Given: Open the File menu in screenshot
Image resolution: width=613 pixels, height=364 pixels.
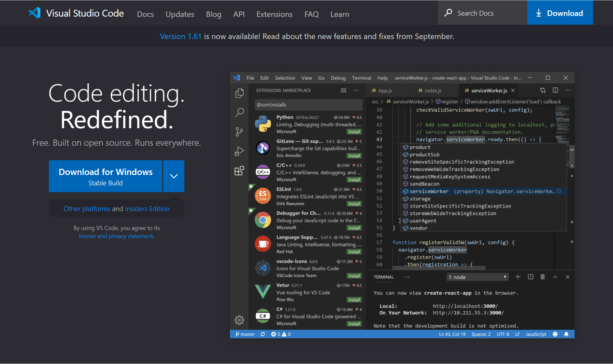Looking at the screenshot, I should coord(250,78).
